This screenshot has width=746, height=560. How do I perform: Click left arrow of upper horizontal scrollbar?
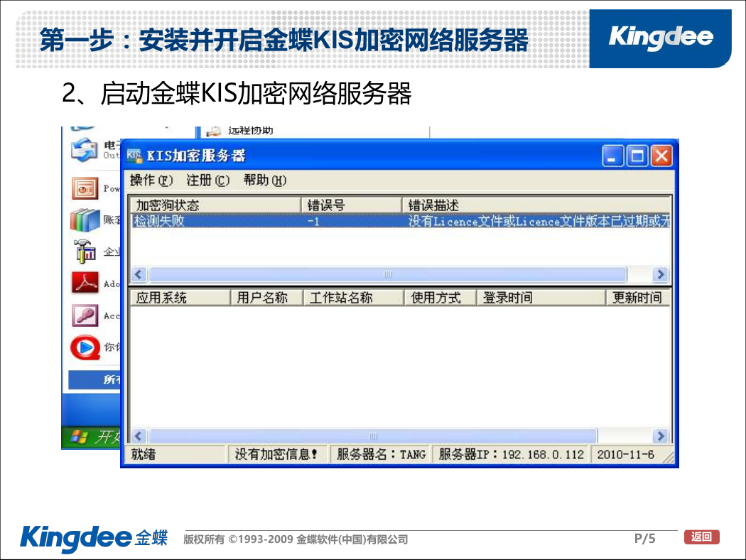click(x=139, y=274)
